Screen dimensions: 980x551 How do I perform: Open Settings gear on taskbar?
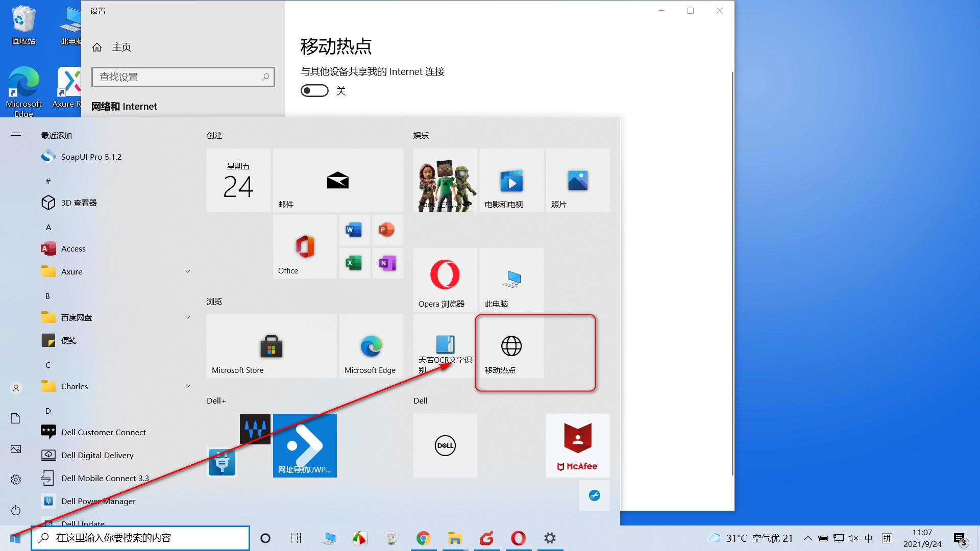coord(550,538)
